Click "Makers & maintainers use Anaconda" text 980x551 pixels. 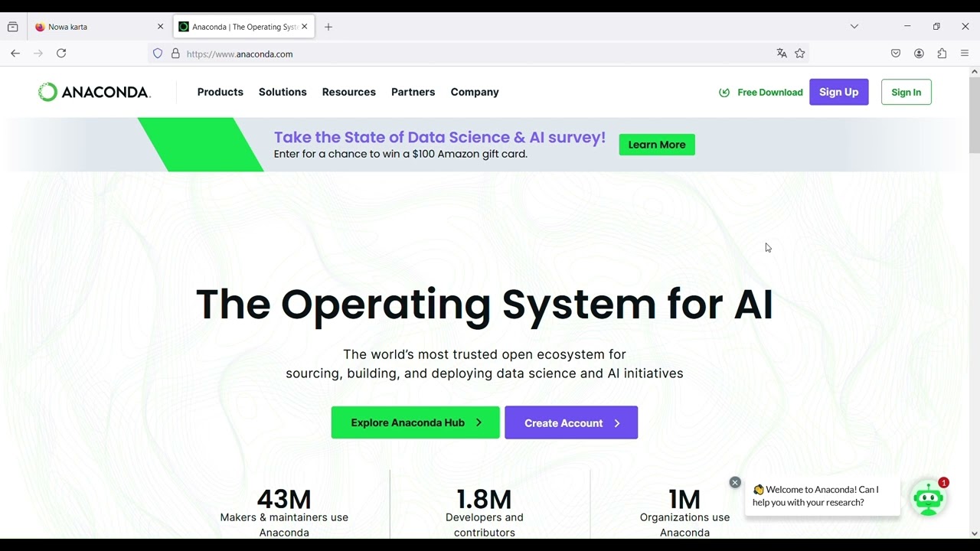click(x=284, y=525)
